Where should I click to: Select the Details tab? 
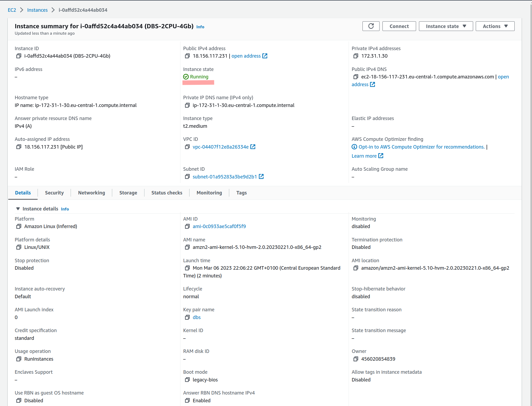[x=23, y=193]
